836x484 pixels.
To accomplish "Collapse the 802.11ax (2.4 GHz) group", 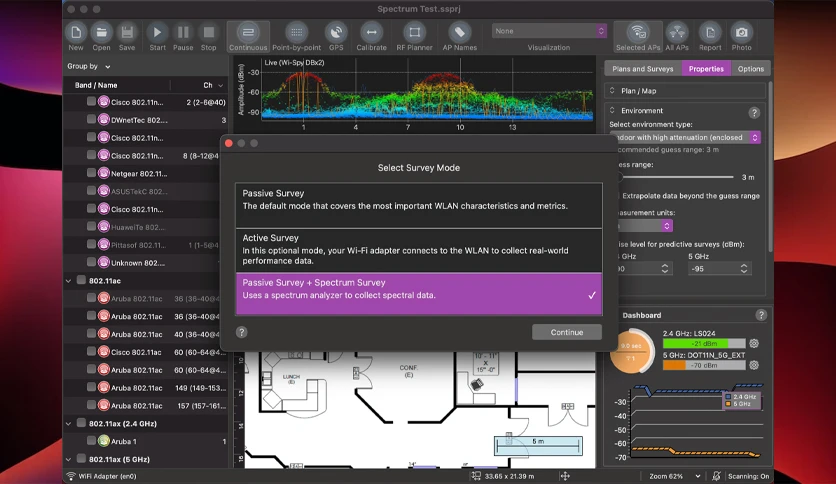I will 68,424.
